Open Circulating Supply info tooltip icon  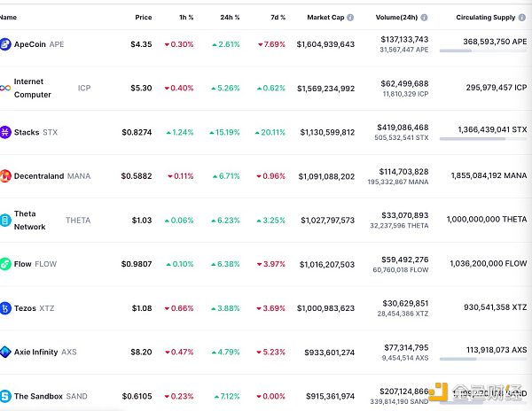[523, 18]
